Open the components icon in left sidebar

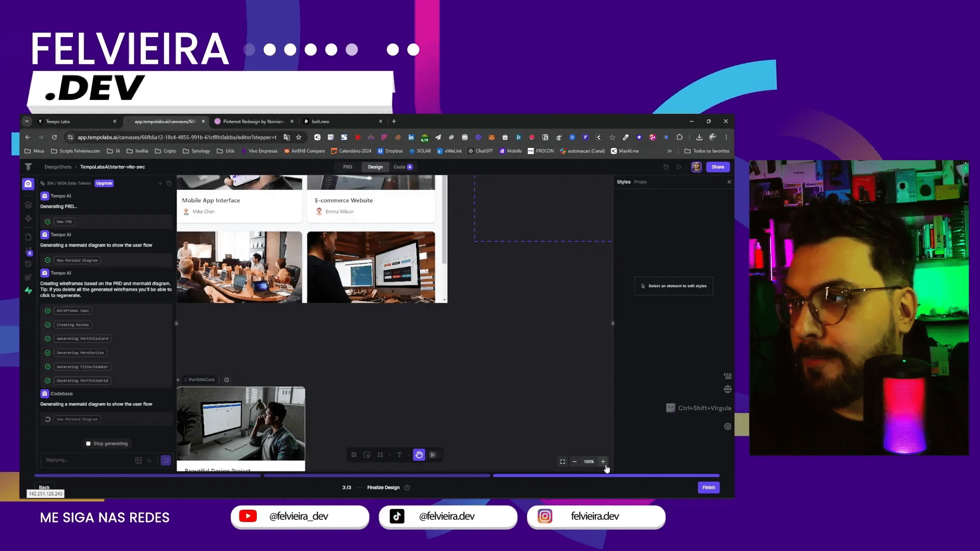[x=28, y=219]
